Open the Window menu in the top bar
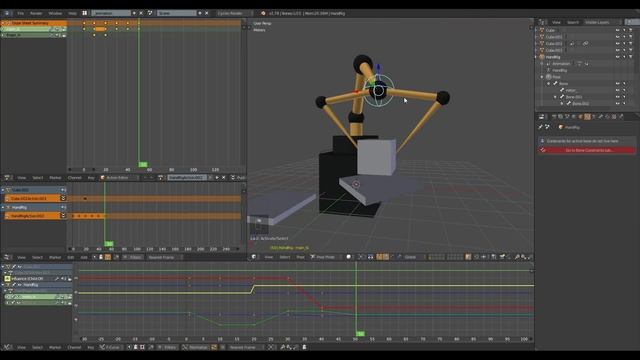Screen dimensions: 640x360 (55, 13)
